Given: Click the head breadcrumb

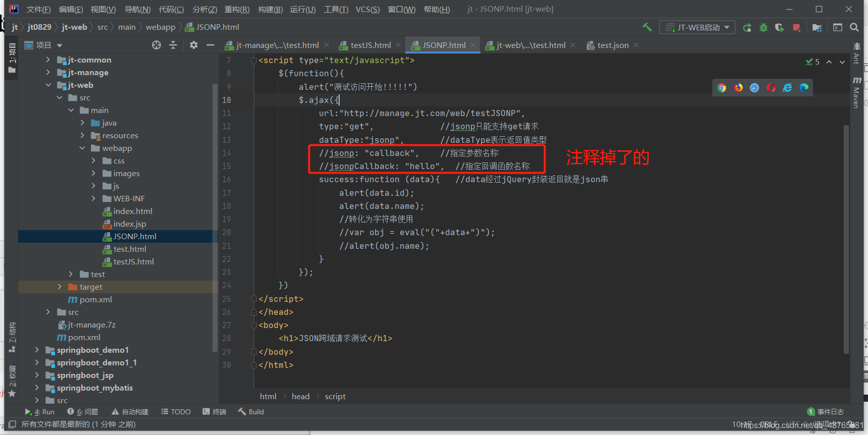Looking at the screenshot, I should point(300,397).
